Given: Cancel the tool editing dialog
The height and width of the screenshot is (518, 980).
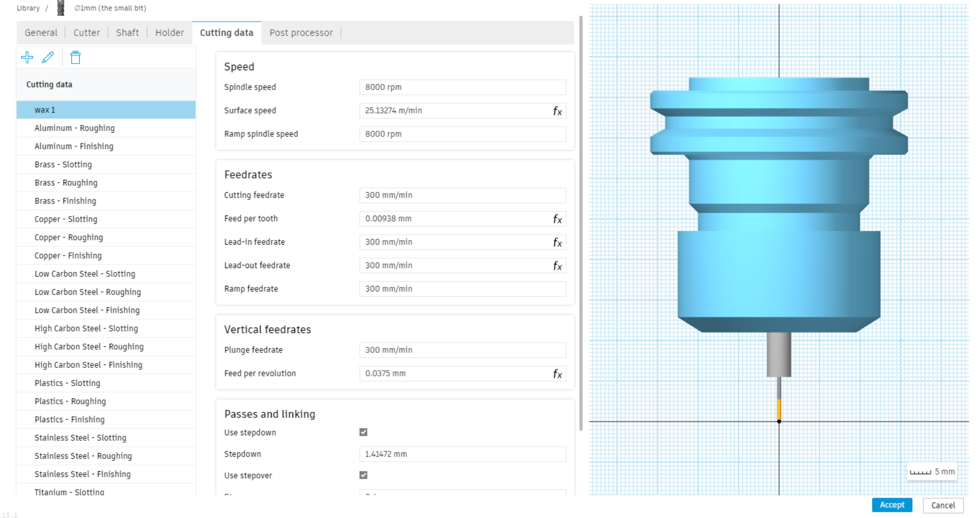Looking at the screenshot, I should (943, 506).
